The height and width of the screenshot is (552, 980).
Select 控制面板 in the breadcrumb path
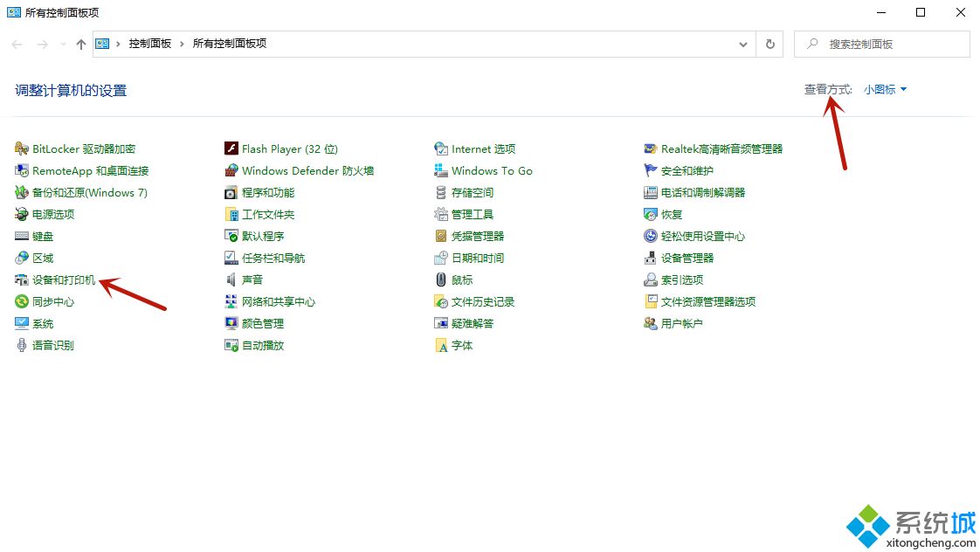[x=150, y=44]
